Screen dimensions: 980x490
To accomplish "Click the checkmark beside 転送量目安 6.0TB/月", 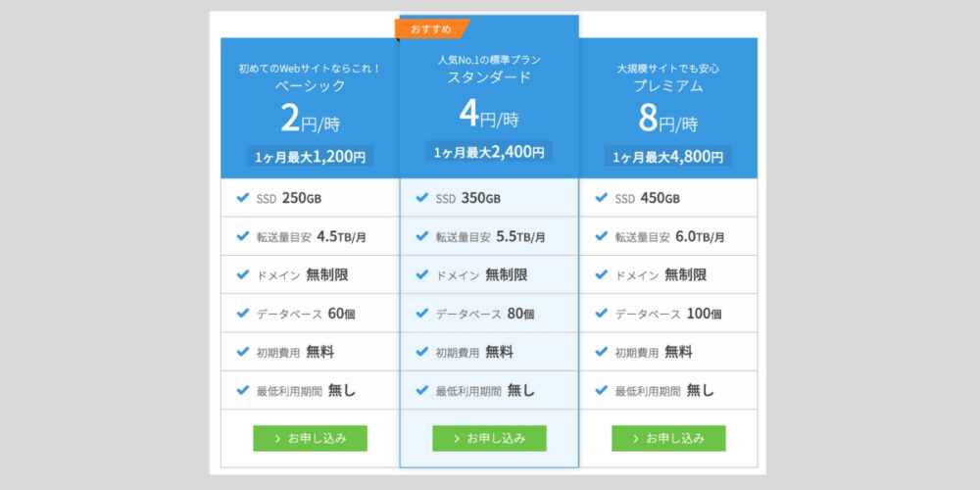I will (602, 236).
